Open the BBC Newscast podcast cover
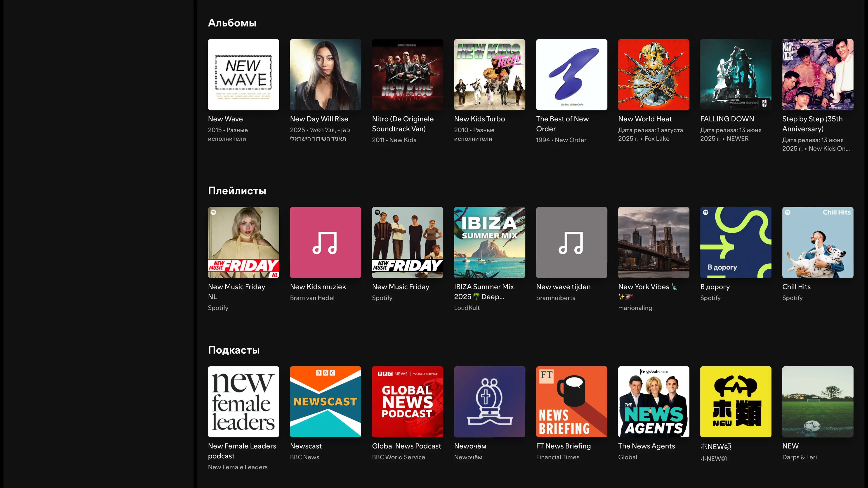The image size is (868, 488). click(325, 401)
